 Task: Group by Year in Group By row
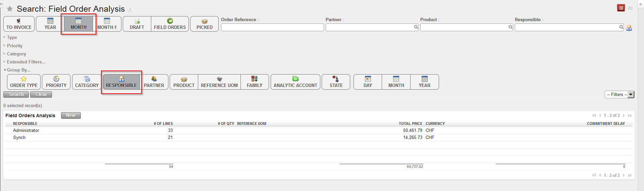pyautogui.click(x=425, y=82)
